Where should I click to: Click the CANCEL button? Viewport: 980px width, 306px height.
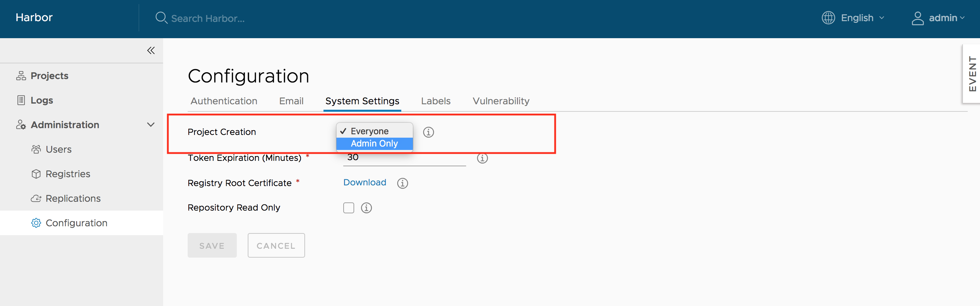click(276, 246)
